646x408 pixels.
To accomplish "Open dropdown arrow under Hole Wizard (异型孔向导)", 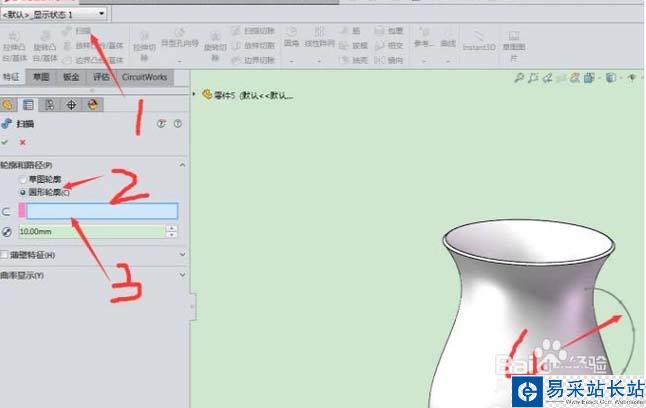I will (180, 61).
